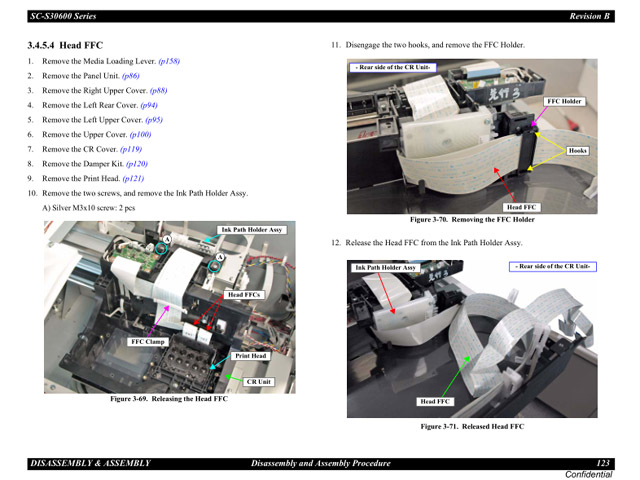Click the page number 123 in footer
Image resolution: width=640 pixels, height=480 pixels.
(x=602, y=463)
